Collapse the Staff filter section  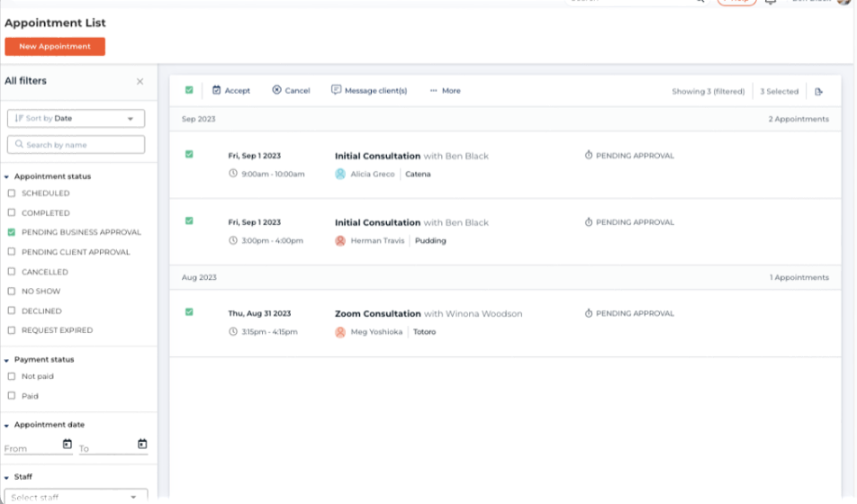(6, 477)
